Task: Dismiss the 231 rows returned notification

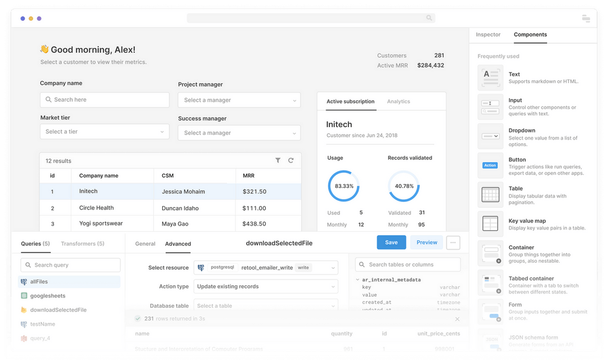Action: (x=457, y=318)
